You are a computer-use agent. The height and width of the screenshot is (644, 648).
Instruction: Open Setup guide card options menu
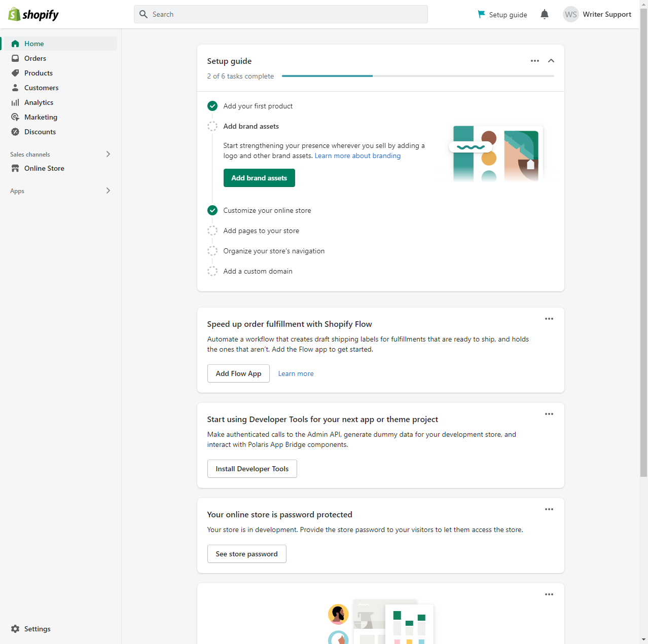tap(535, 61)
